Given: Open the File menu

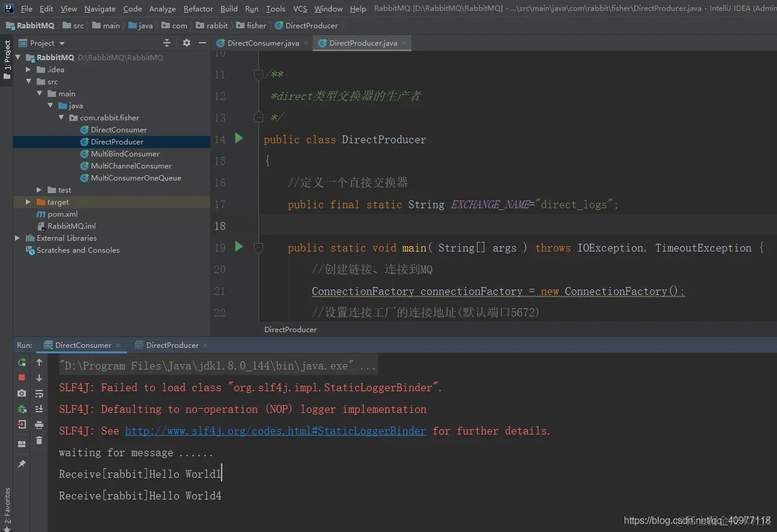Looking at the screenshot, I should click(x=27, y=8).
